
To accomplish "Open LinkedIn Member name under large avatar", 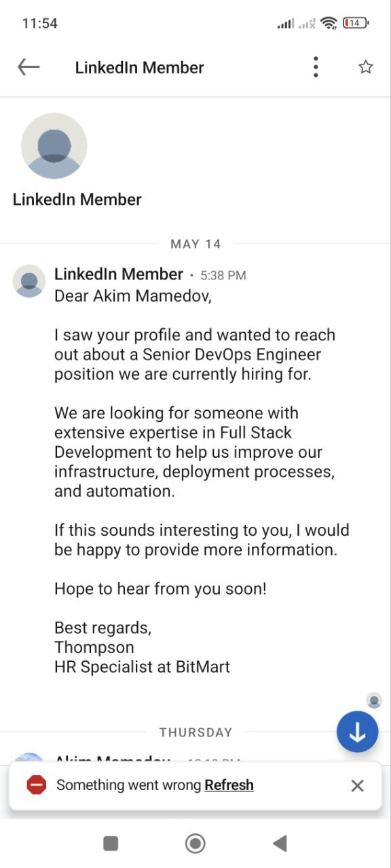I will [x=77, y=199].
